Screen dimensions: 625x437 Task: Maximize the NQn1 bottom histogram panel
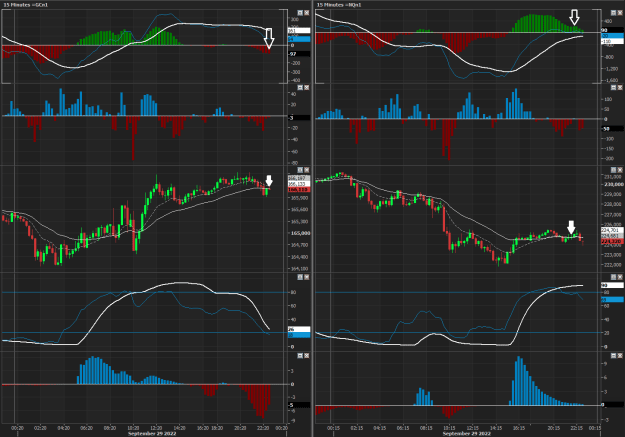[613, 355]
